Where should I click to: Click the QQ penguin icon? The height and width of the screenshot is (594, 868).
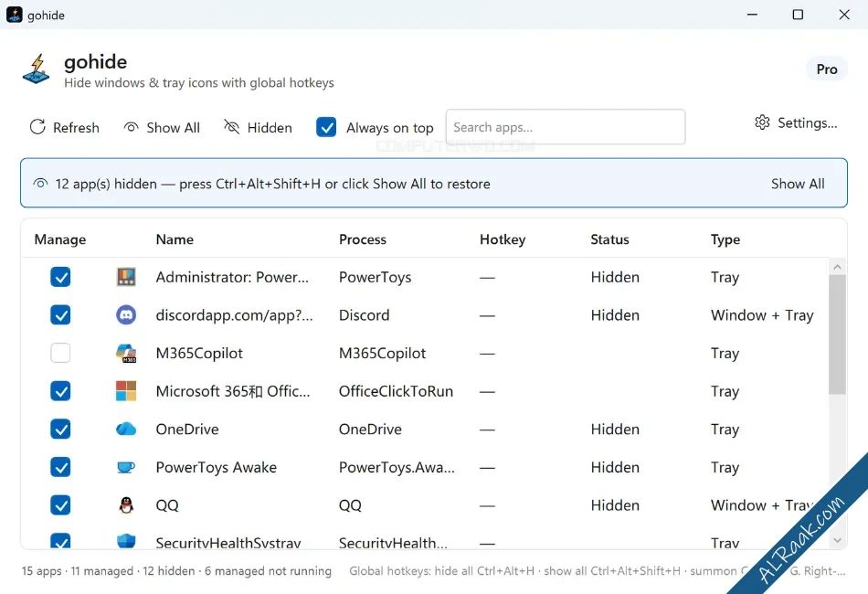click(x=126, y=504)
